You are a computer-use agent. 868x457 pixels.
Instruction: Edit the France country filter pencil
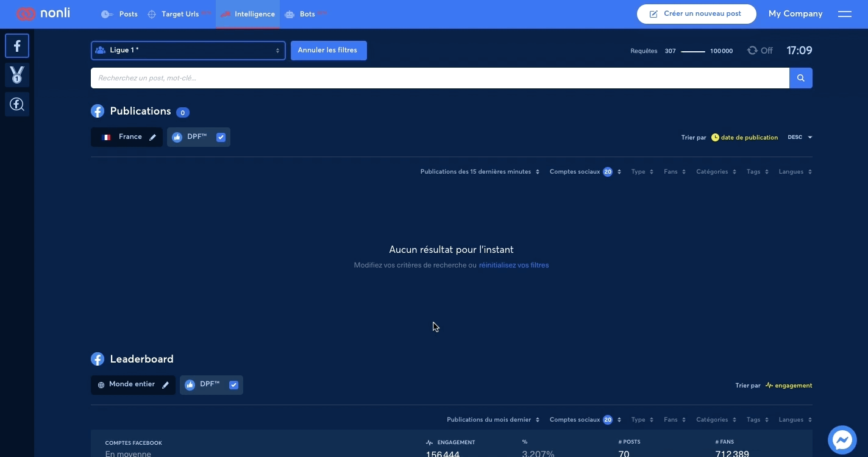pyautogui.click(x=153, y=138)
